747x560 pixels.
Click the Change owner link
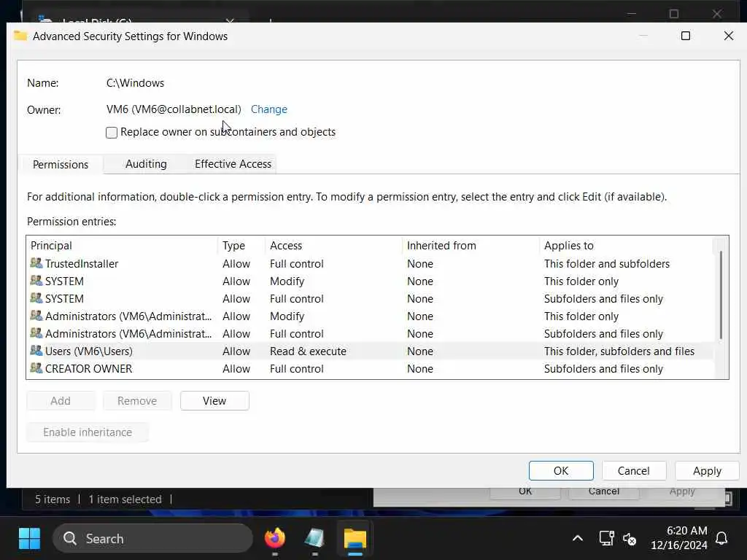click(268, 109)
